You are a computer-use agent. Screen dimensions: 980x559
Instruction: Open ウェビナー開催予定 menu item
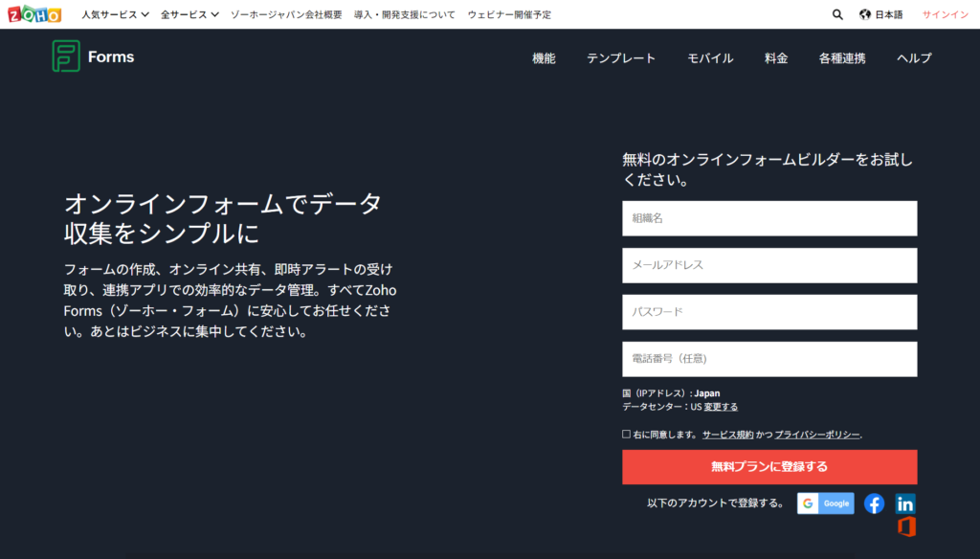509,14
